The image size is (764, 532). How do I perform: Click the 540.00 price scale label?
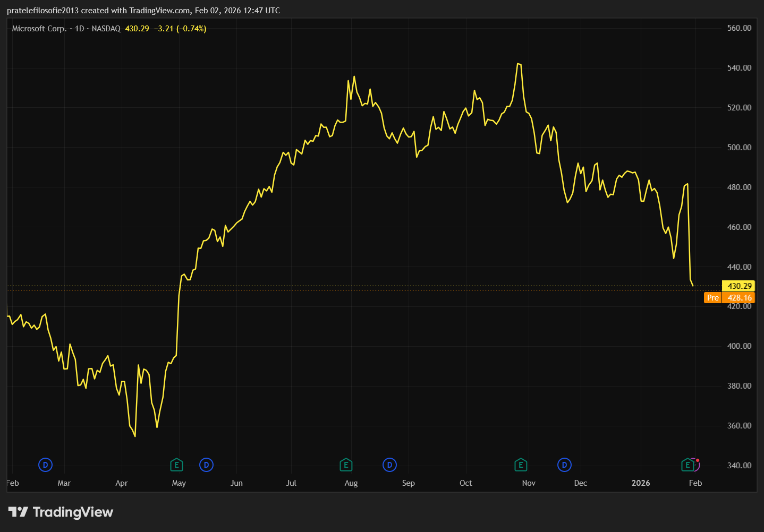(x=739, y=68)
